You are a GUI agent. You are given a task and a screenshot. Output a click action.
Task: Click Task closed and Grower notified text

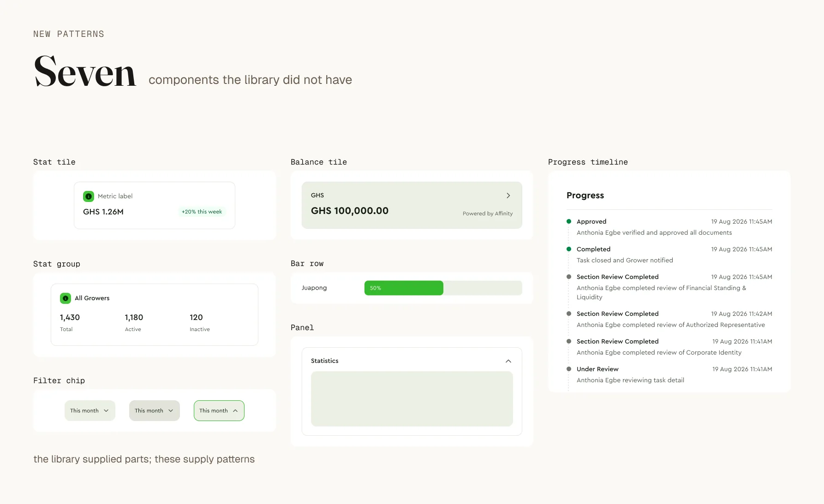point(625,261)
